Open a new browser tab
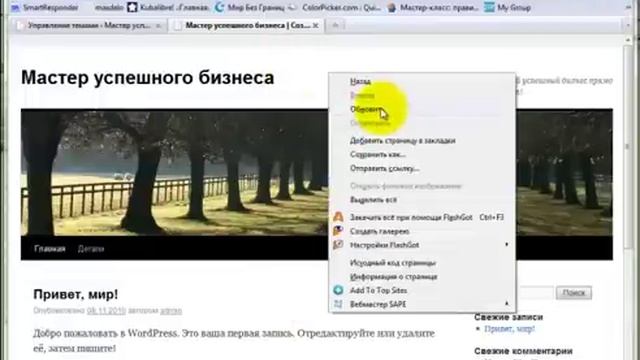The height and width of the screenshot is (360, 640). (335, 26)
